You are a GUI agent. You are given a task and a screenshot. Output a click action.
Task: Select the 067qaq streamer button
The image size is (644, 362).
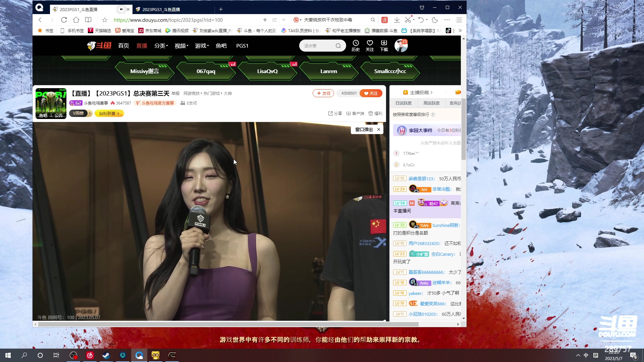point(206,71)
